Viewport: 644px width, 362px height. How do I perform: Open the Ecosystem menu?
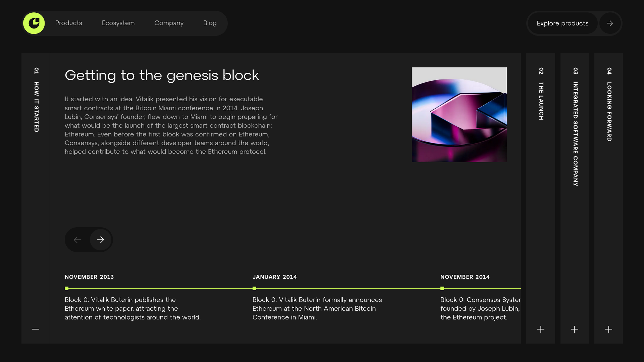click(x=118, y=23)
